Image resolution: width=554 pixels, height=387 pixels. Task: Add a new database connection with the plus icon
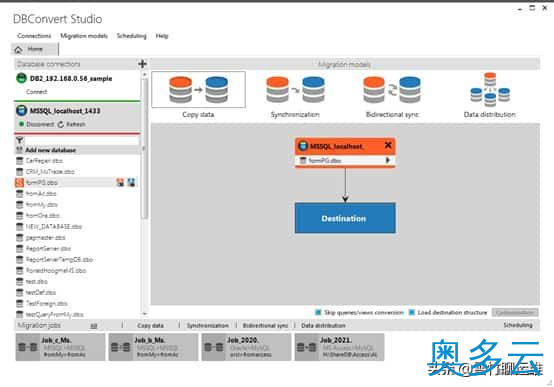click(142, 64)
